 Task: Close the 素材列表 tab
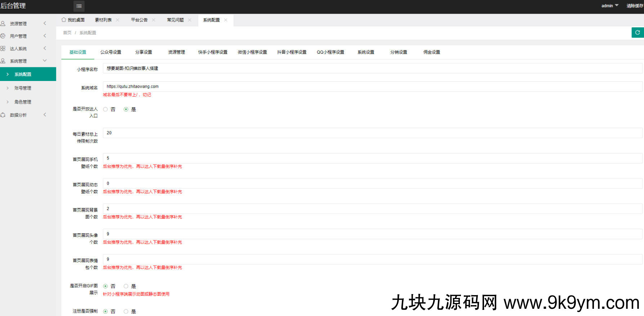117,20
